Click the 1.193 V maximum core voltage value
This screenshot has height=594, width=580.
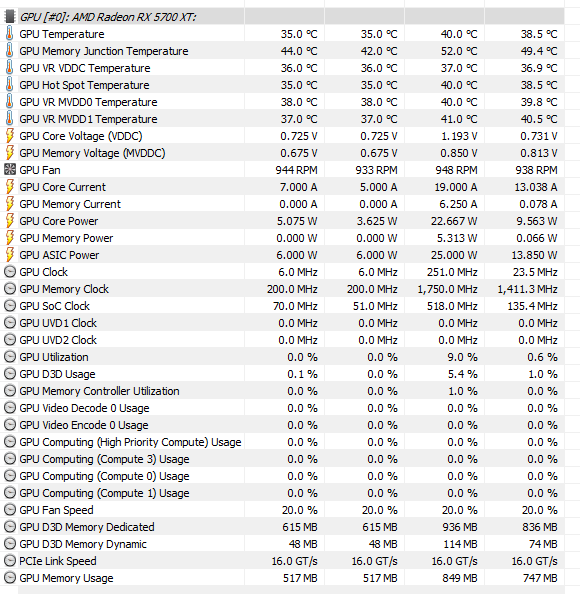point(459,136)
